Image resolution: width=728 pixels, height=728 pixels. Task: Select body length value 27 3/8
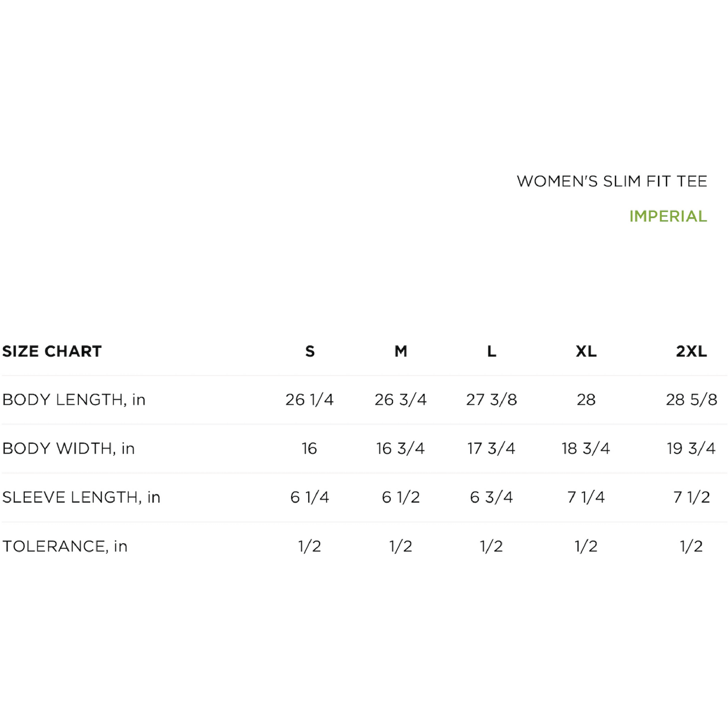pyautogui.click(x=491, y=400)
